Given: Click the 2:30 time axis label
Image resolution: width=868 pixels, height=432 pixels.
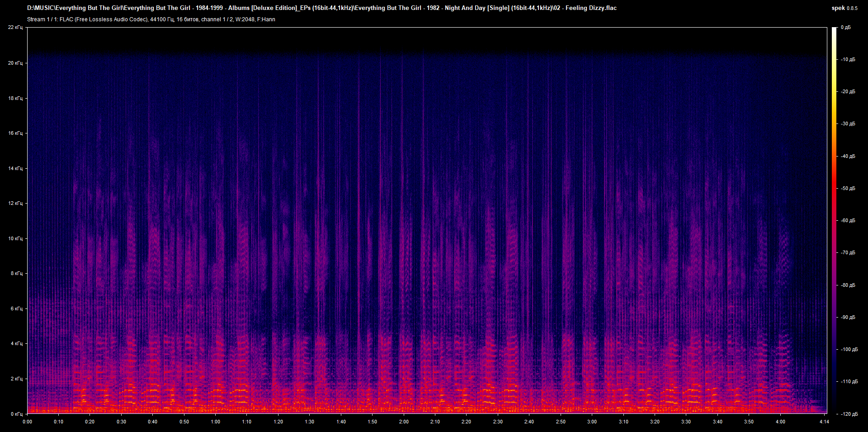Looking at the screenshot, I should [498, 422].
